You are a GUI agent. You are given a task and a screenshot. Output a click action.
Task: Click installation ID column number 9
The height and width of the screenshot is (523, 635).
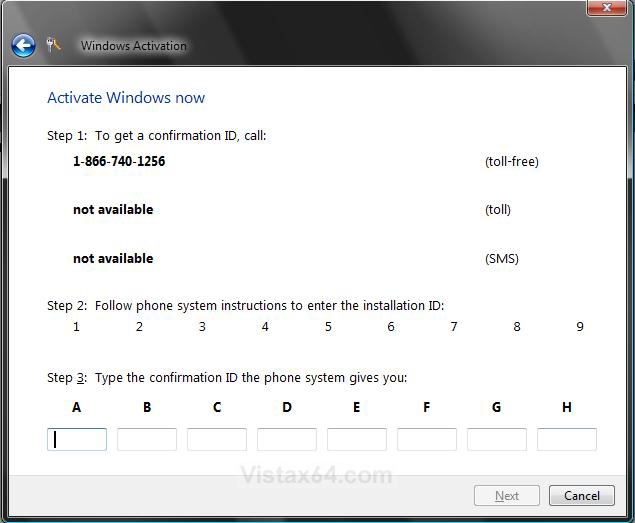(x=580, y=327)
